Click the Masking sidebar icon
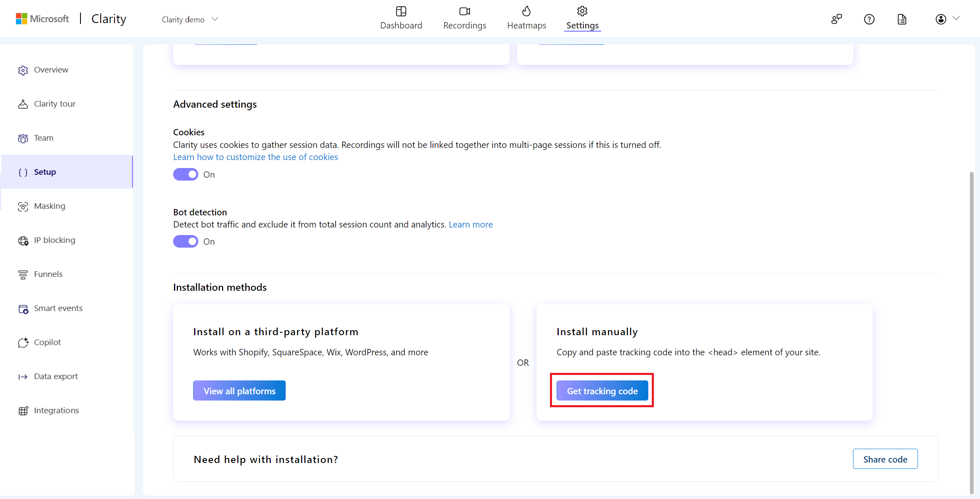 click(23, 206)
